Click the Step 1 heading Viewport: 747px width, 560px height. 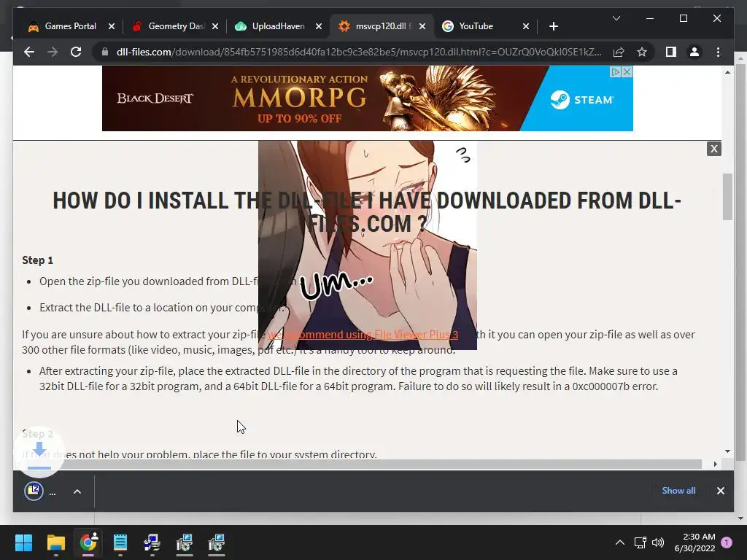pos(38,260)
